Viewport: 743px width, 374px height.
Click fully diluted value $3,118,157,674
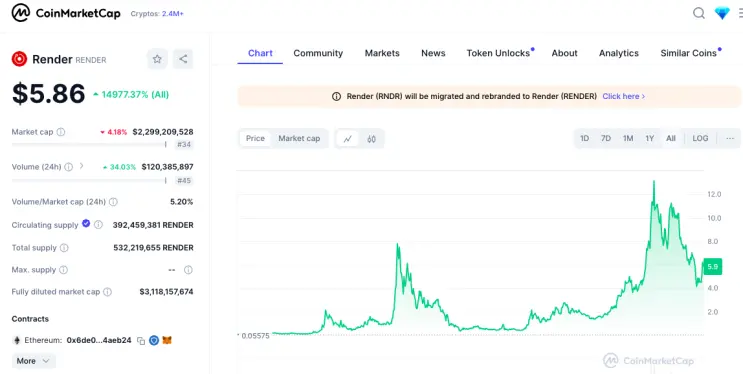(x=166, y=292)
